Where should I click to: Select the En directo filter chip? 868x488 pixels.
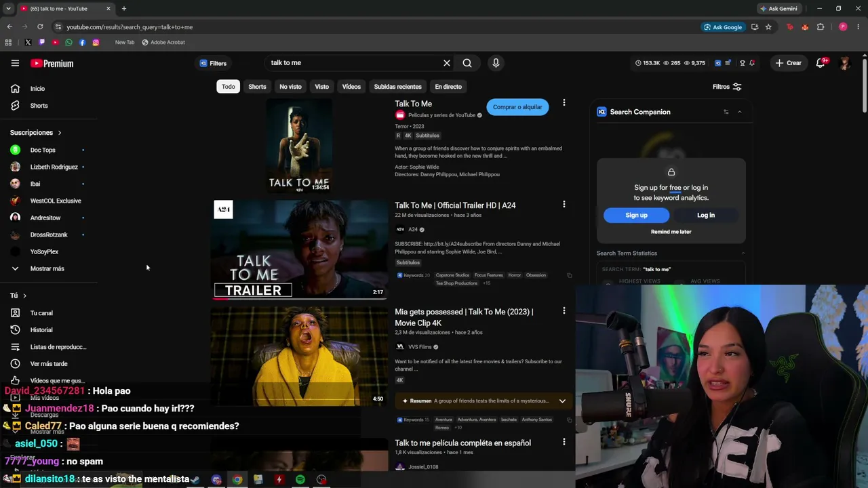448,87
